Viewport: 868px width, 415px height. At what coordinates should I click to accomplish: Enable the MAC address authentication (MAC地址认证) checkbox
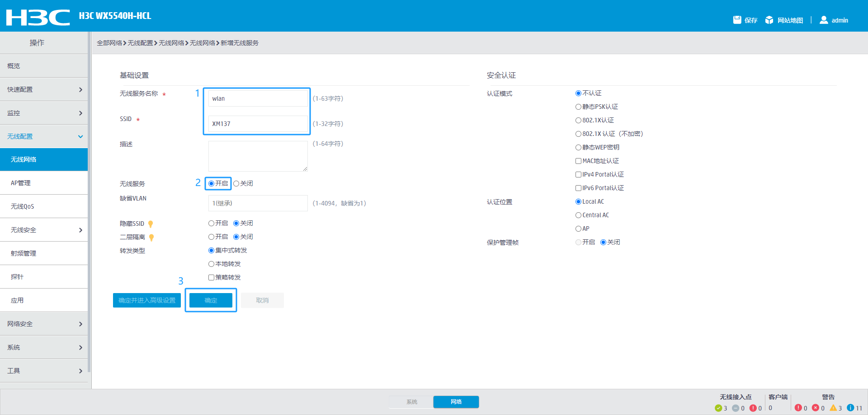(x=578, y=161)
